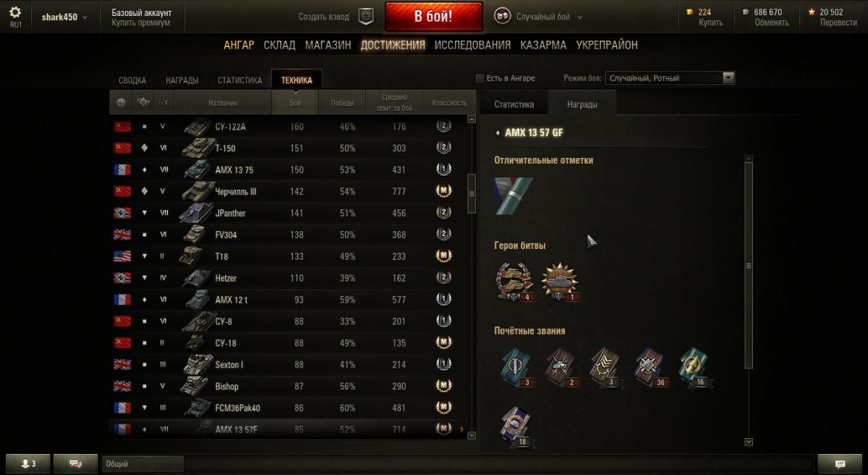Screen dimensions: 868x475
Task: Click the "Общий" chat input field
Action: [x=143, y=463]
